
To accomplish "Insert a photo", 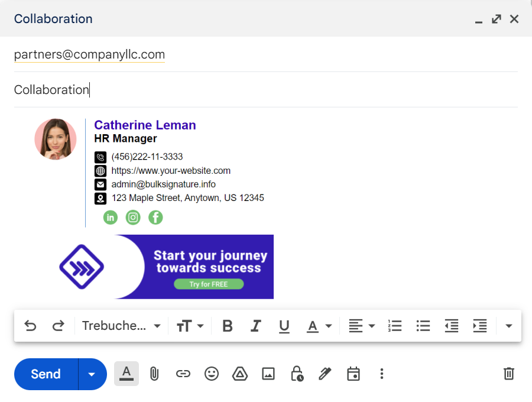I will [x=268, y=374].
